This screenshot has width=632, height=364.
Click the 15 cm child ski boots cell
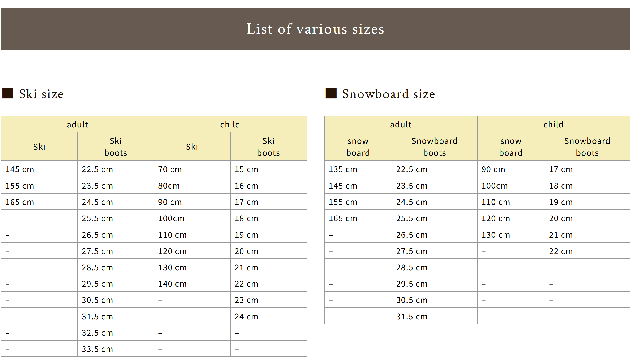click(246, 169)
